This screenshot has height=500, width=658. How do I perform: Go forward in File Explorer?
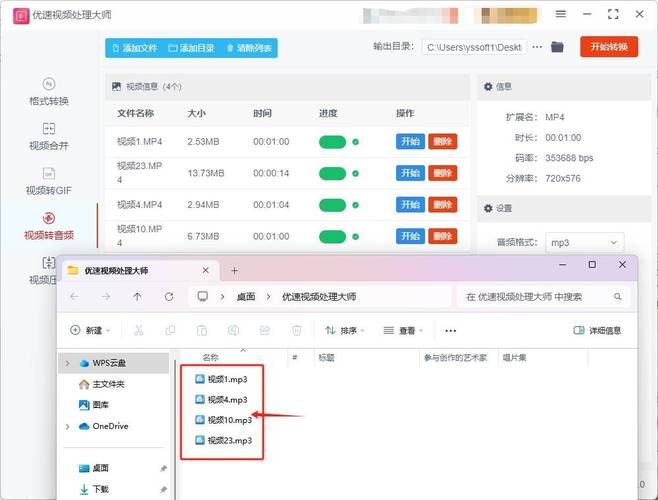(x=106, y=296)
